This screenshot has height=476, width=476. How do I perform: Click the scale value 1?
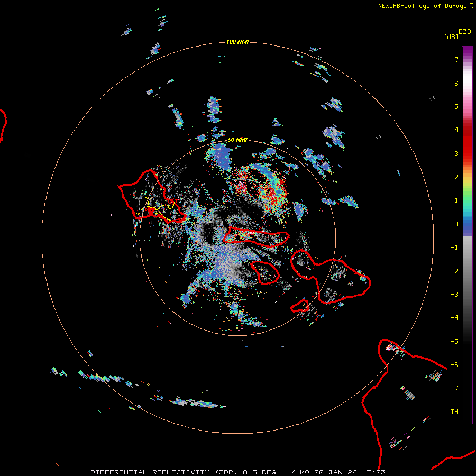[456, 200]
